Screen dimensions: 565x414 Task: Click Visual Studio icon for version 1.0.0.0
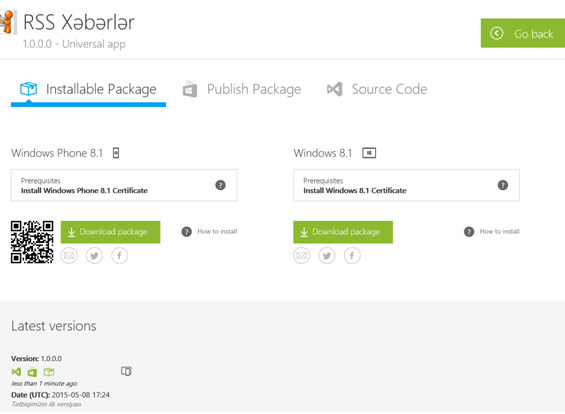point(16,371)
